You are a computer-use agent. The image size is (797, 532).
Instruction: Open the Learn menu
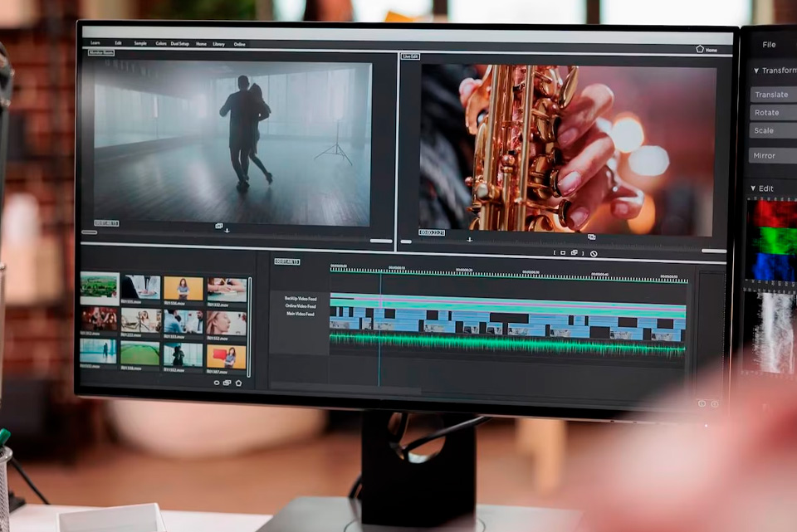pyautogui.click(x=95, y=42)
